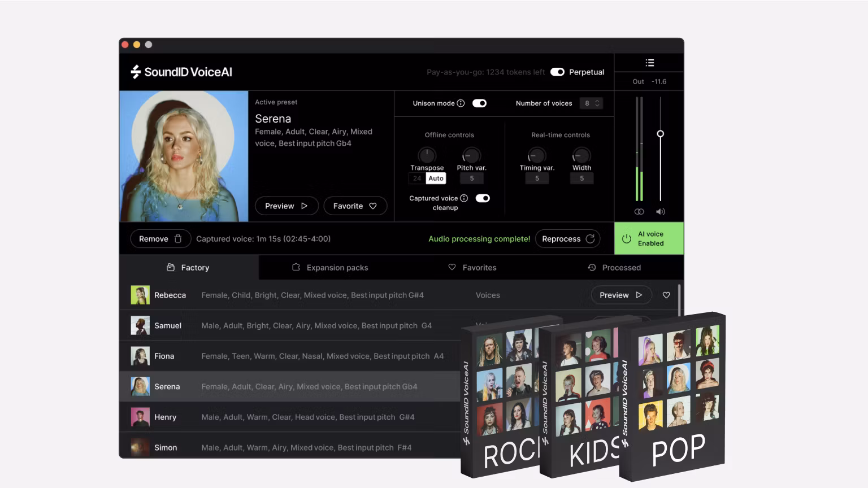Click the POP expansion pack box

[672, 396]
